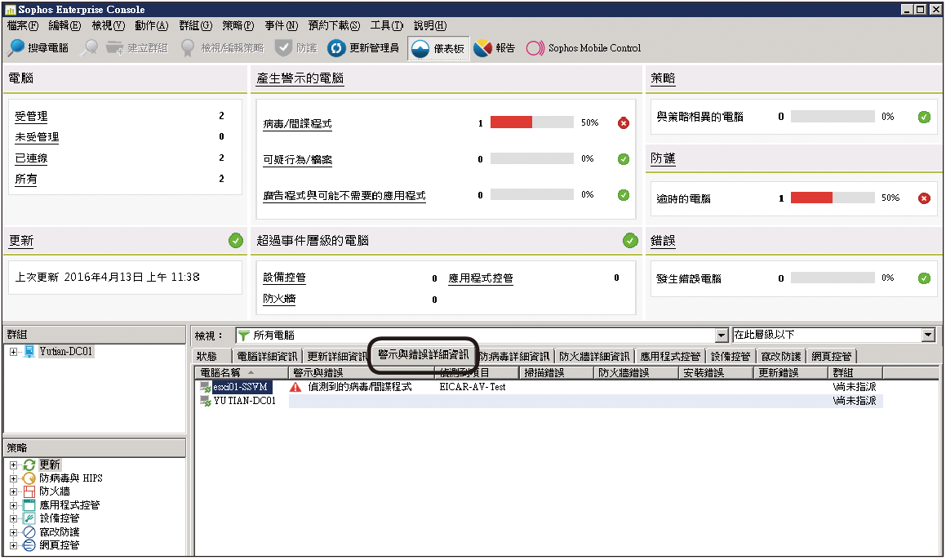Viewport: 946px width, 560px height.
Task: Open the 儀表板 dashboard toolbar button
Action: (438, 48)
